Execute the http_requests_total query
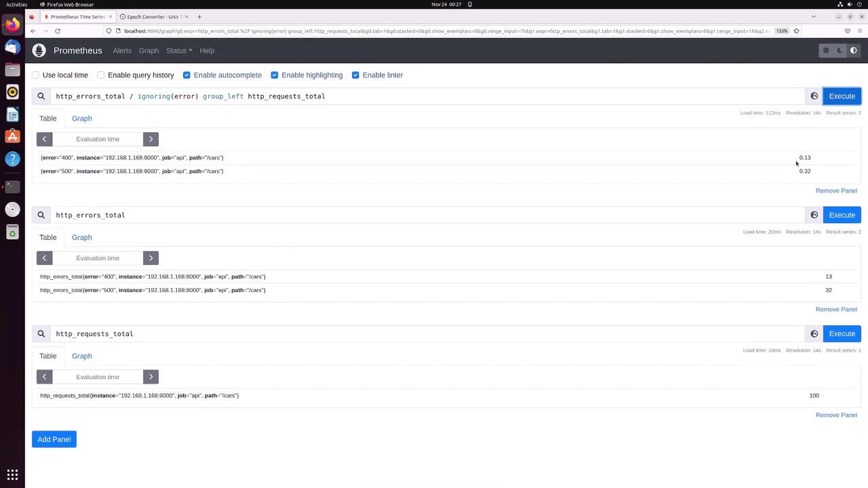 pyautogui.click(x=842, y=333)
